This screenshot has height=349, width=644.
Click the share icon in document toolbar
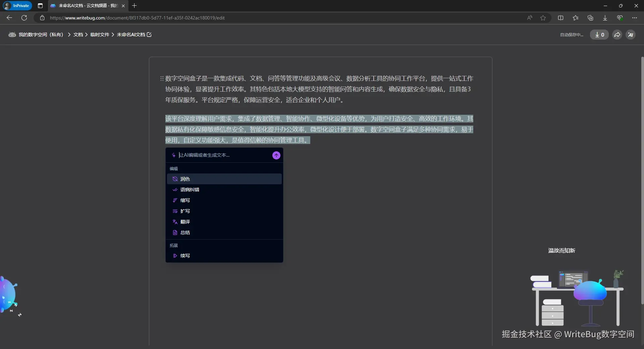click(x=617, y=35)
